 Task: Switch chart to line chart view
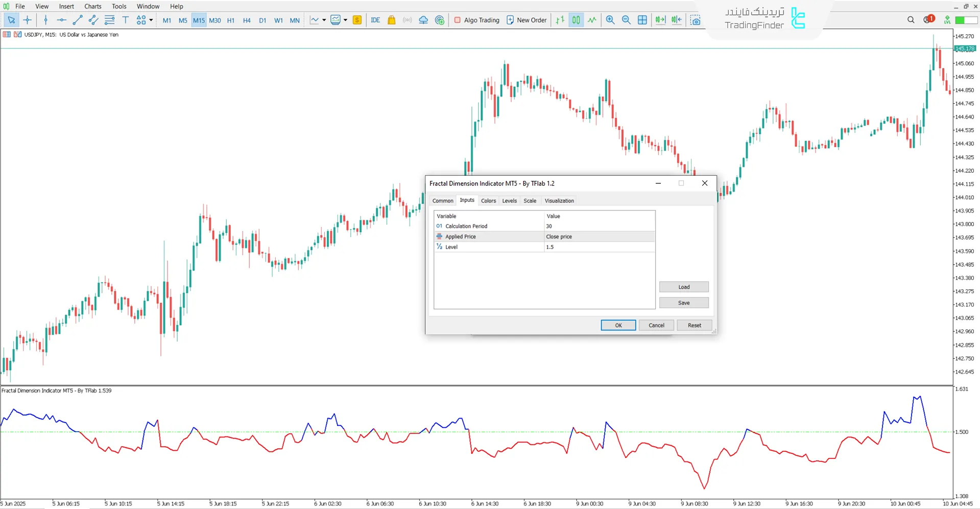592,20
